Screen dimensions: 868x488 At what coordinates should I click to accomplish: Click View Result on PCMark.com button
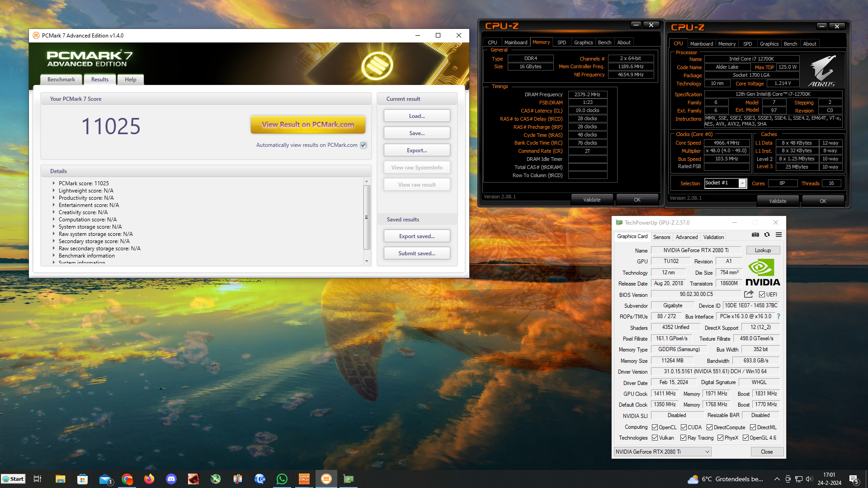308,125
